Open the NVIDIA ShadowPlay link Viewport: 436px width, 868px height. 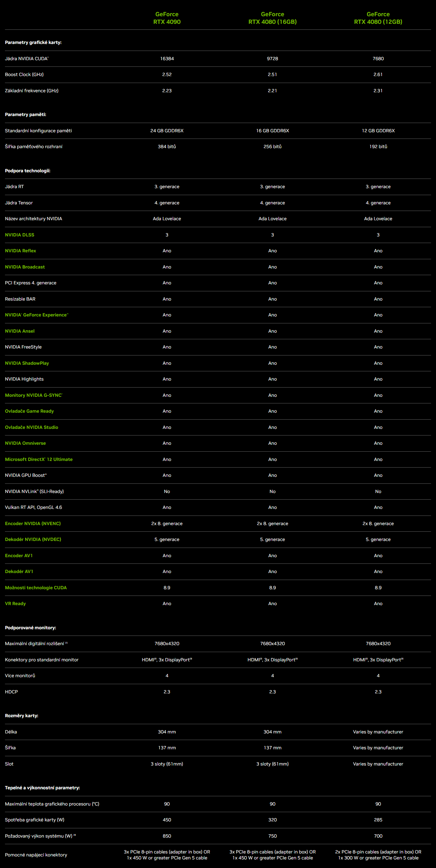(27, 363)
